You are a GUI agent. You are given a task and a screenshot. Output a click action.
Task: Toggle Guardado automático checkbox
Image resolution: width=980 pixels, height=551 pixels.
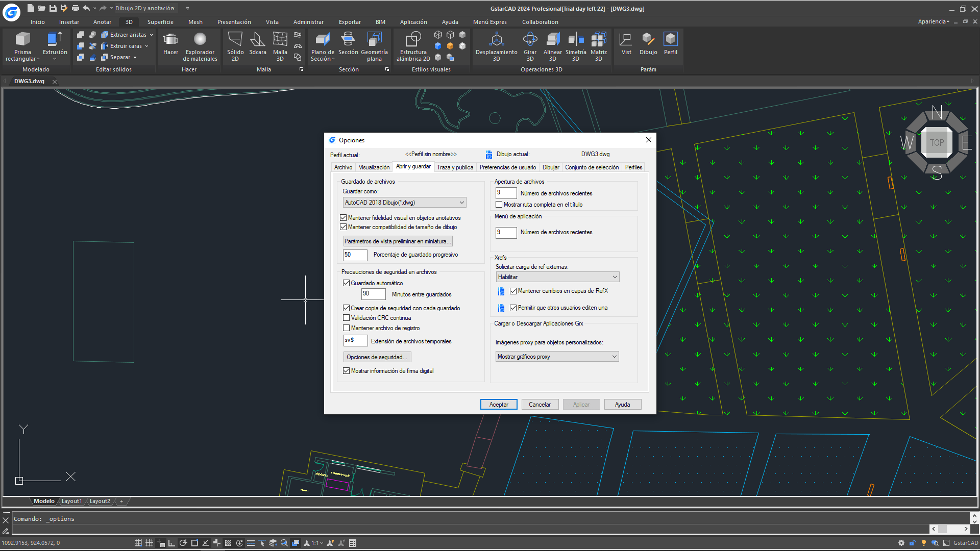pos(347,283)
